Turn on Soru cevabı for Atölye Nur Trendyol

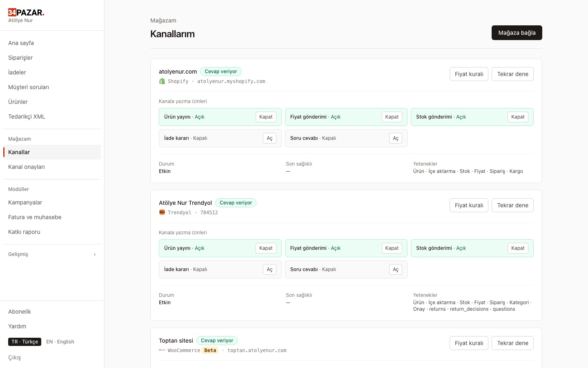point(396,269)
